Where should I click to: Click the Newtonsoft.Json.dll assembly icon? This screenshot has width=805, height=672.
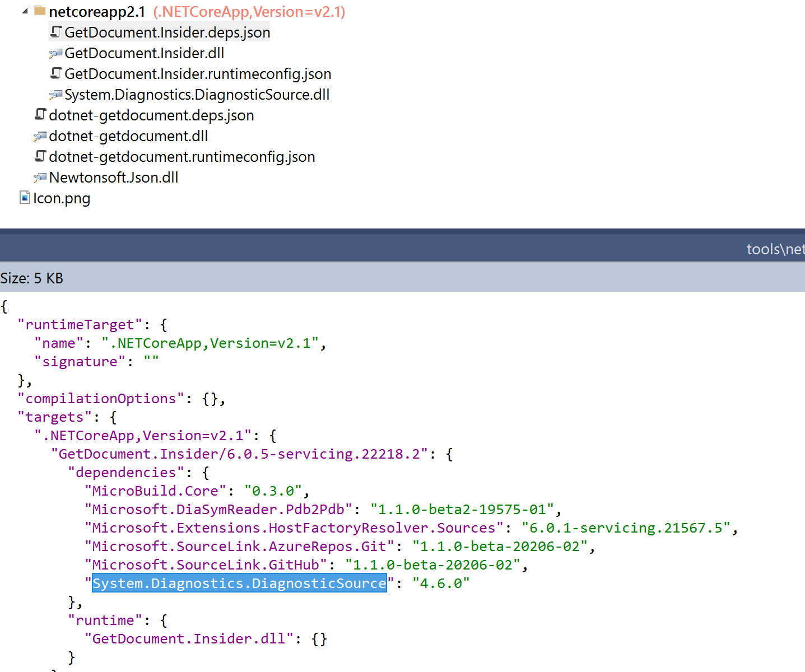(x=40, y=178)
